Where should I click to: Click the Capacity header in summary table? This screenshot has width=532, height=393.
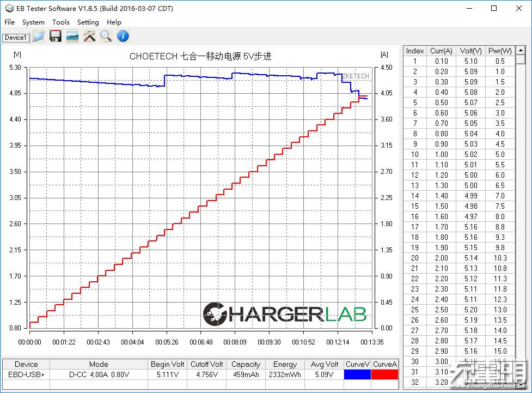tap(246, 364)
